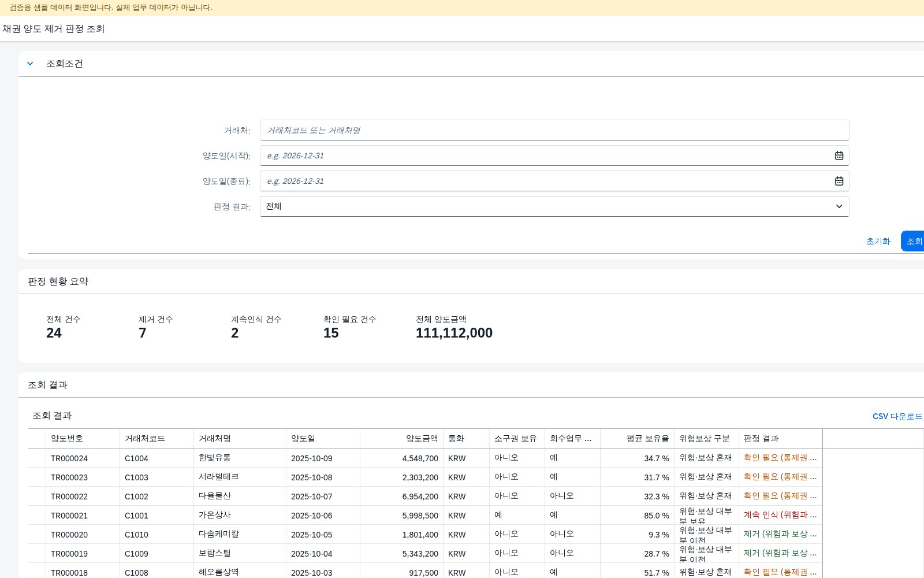The image size is (924, 578).
Task: Click customer name 서라벌테크
Action: click(219, 476)
